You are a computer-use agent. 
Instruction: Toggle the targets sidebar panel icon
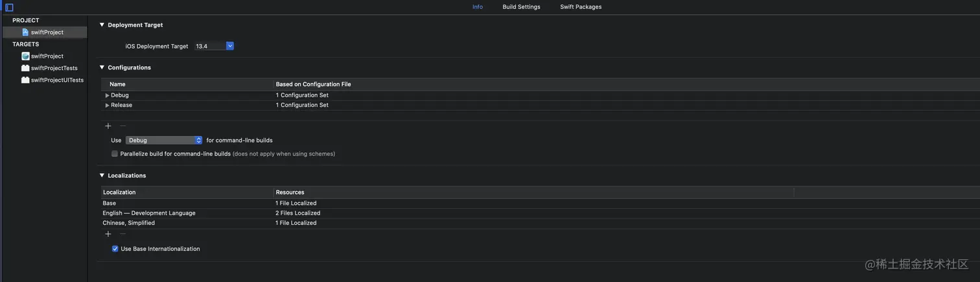pyautogui.click(x=9, y=7)
